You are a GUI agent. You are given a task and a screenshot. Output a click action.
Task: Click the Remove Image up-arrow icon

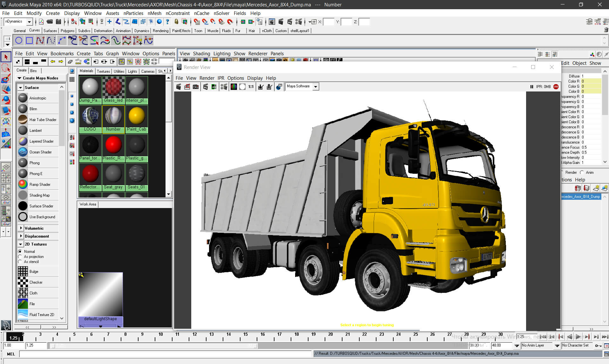click(x=269, y=86)
